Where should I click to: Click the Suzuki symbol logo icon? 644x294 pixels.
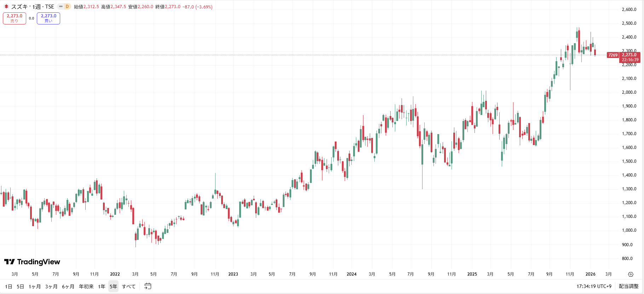tap(6, 7)
